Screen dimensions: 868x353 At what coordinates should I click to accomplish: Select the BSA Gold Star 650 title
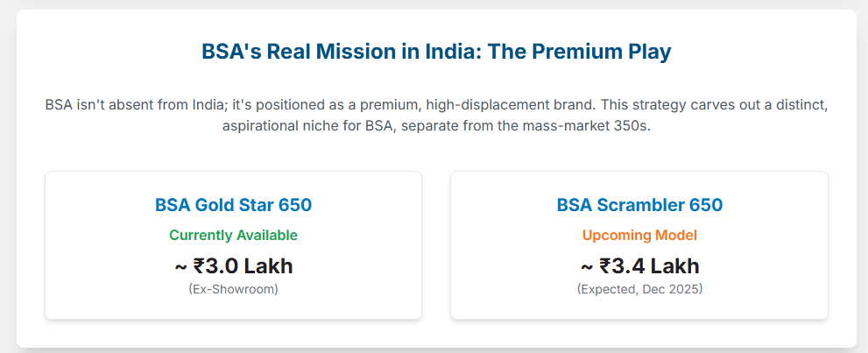point(233,205)
